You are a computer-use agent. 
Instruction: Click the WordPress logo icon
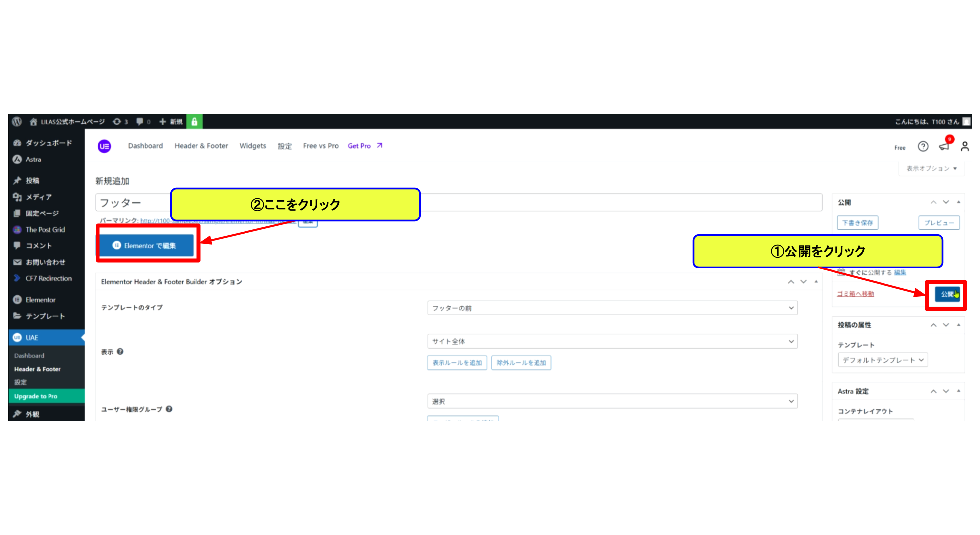17,122
